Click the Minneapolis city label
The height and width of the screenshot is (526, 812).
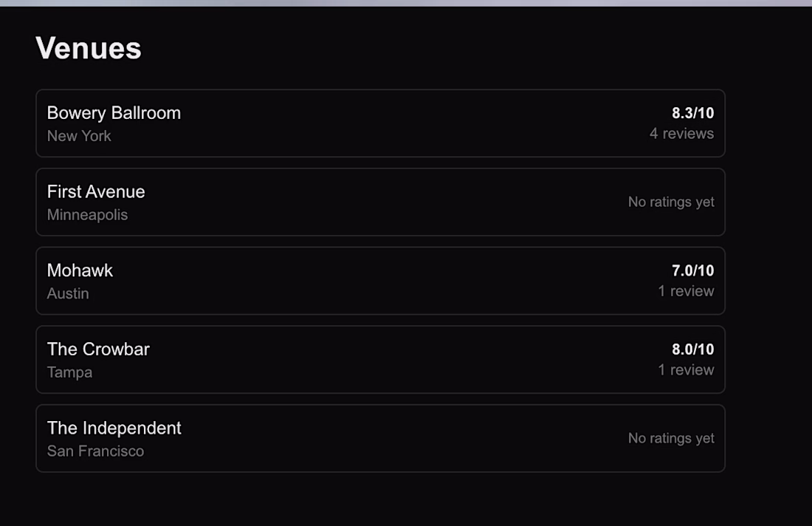pyautogui.click(x=87, y=215)
